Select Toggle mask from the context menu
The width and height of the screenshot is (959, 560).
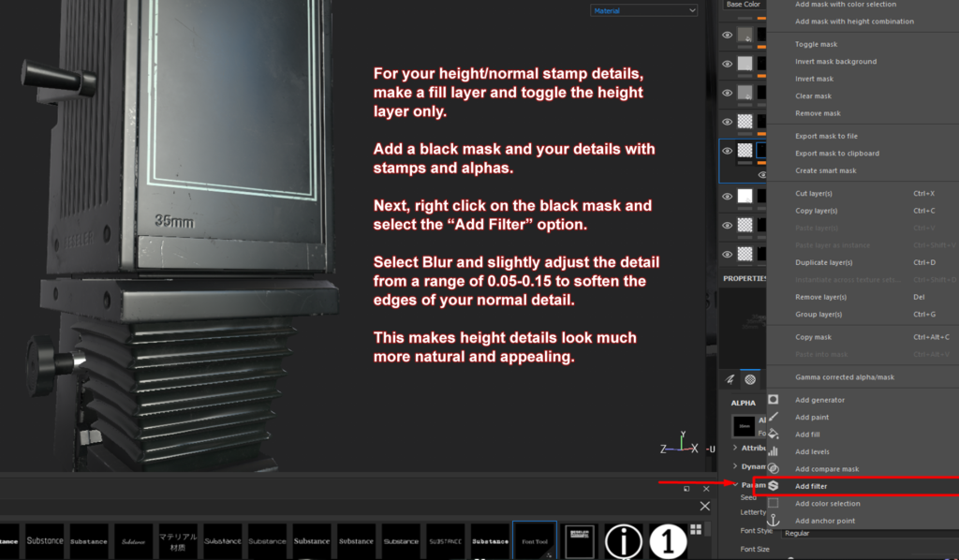point(815,44)
